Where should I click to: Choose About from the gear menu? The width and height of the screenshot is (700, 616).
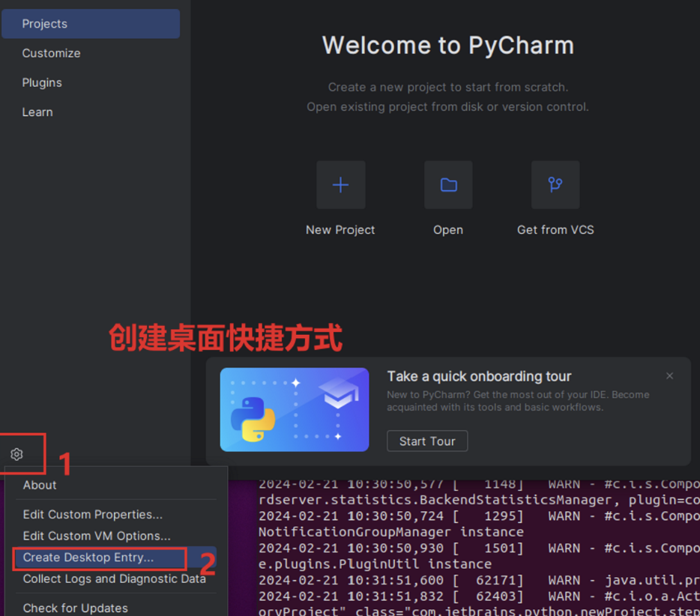[40, 485]
